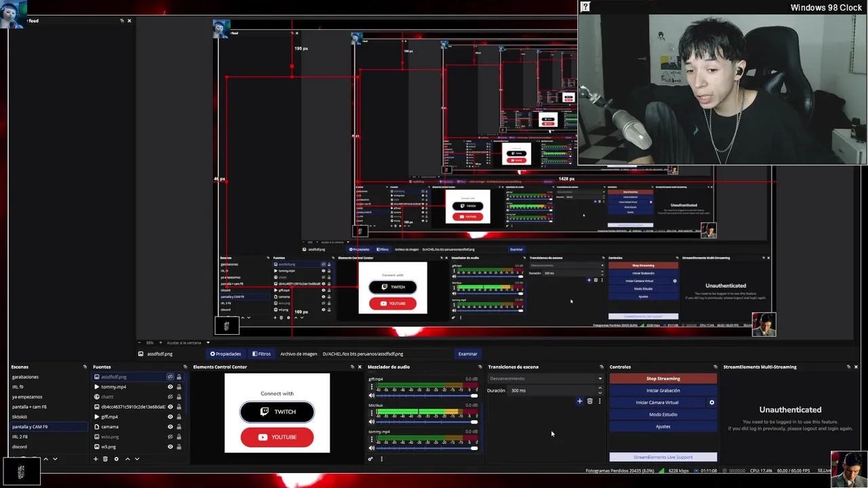868x488 pixels.
Task: Click the Stop Streaming button
Action: [663, 379]
